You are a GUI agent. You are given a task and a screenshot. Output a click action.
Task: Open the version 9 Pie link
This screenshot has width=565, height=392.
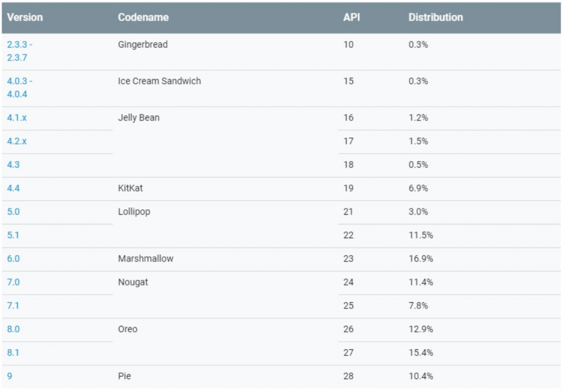(x=9, y=376)
